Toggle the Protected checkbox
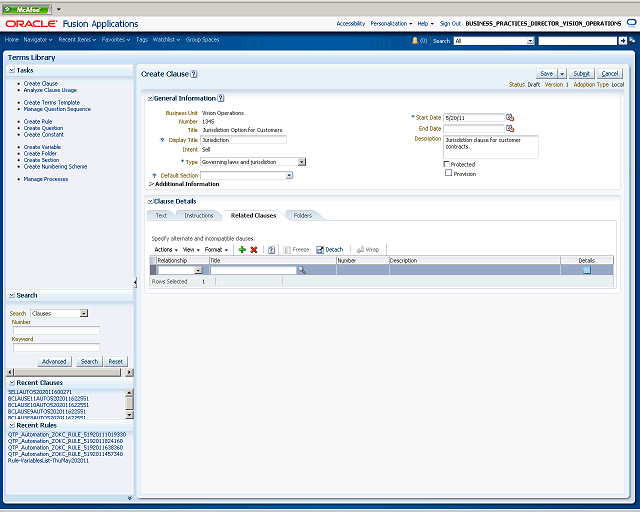This screenshot has height=512, width=640. point(447,164)
